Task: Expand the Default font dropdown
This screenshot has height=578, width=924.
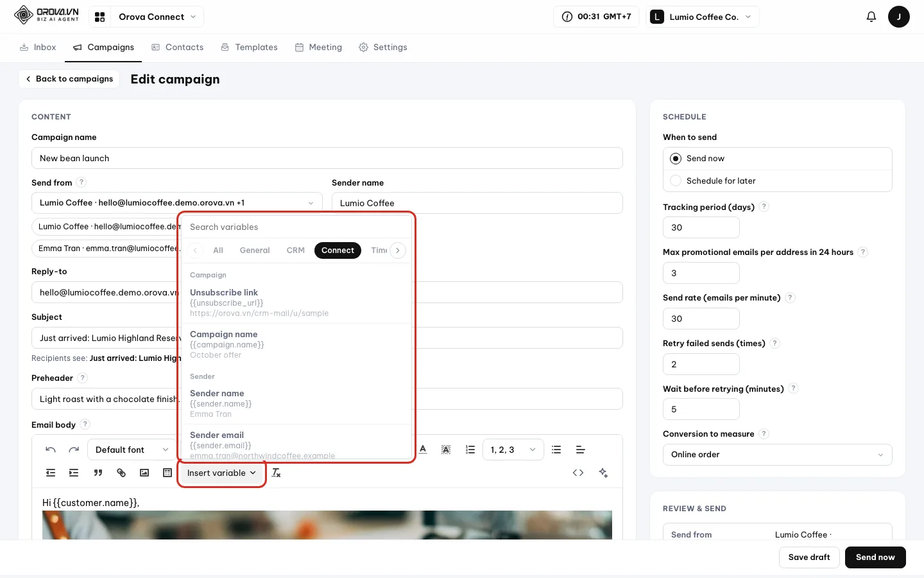Action: coord(132,450)
